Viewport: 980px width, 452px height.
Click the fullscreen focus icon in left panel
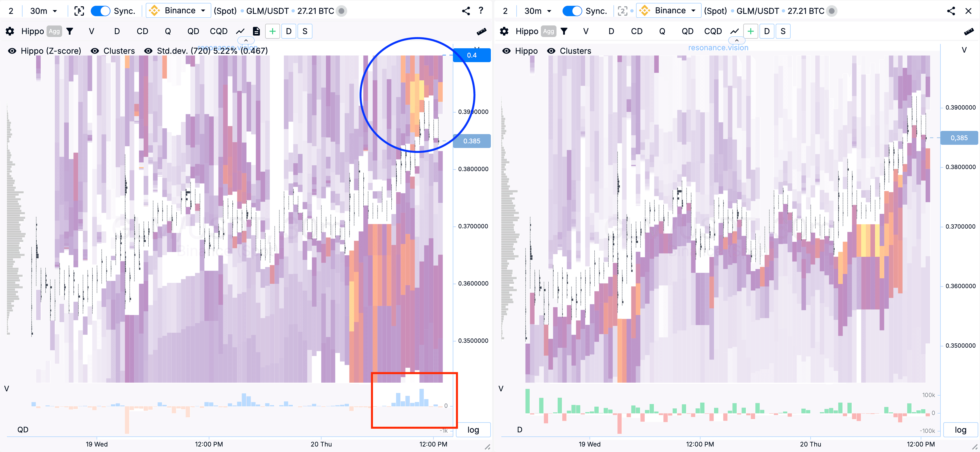click(79, 11)
